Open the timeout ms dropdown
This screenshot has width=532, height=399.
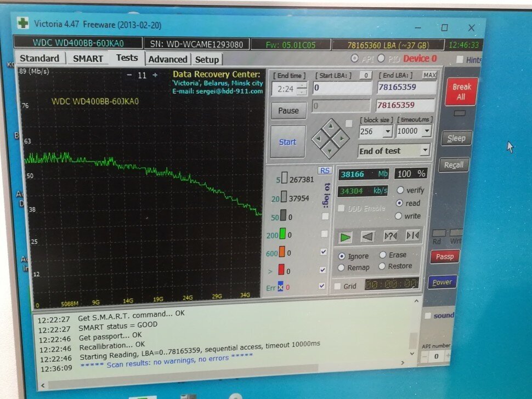[x=427, y=130]
